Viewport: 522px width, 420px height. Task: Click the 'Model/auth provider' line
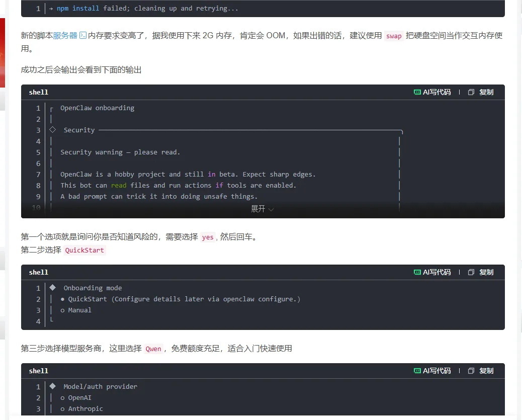tap(100, 387)
